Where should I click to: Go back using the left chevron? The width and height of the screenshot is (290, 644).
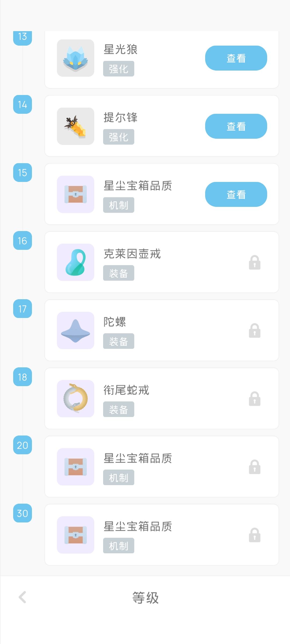point(23,597)
